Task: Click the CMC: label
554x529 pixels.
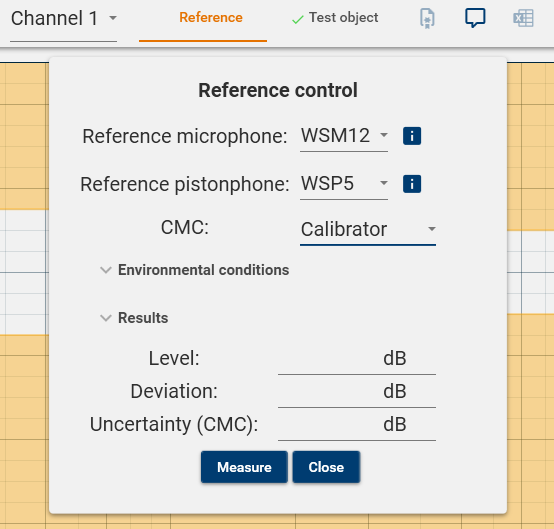Action: 185,227
